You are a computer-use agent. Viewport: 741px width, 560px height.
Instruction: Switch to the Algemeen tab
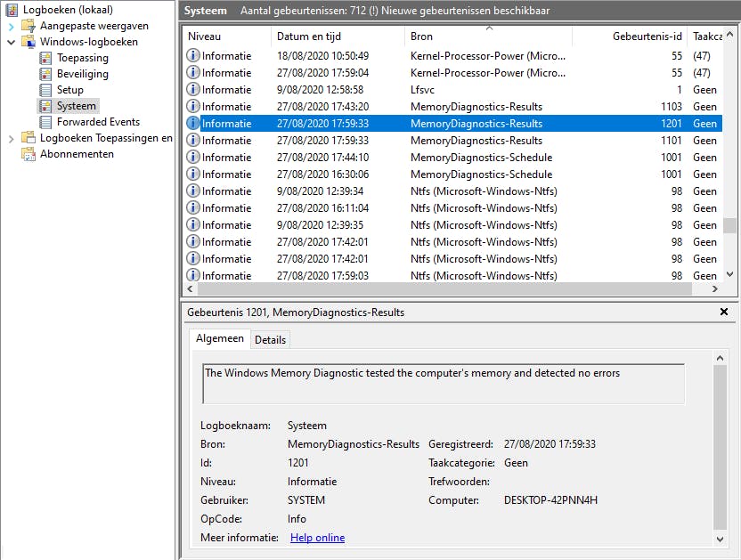pyautogui.click(x=219, y=339)
